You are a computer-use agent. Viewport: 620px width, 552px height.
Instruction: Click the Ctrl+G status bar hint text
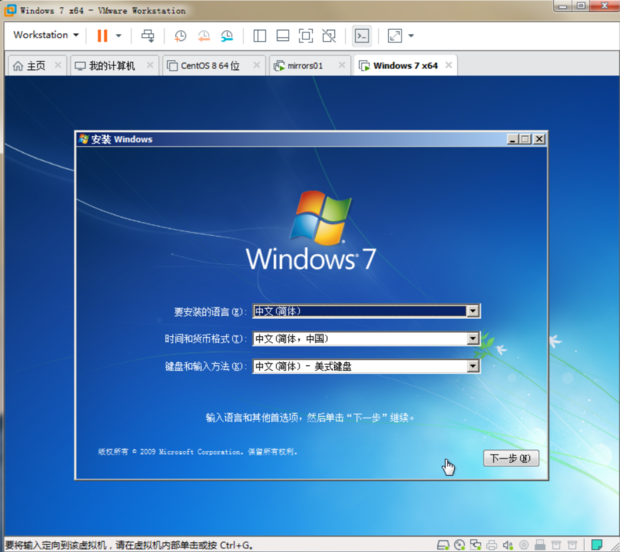click(x=129, y=545)
